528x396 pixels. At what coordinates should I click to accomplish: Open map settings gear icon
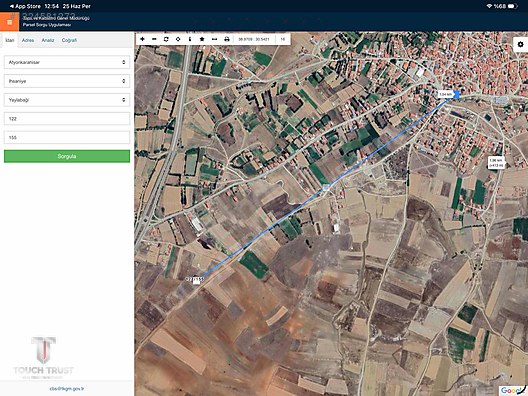[x=520, y=44]
